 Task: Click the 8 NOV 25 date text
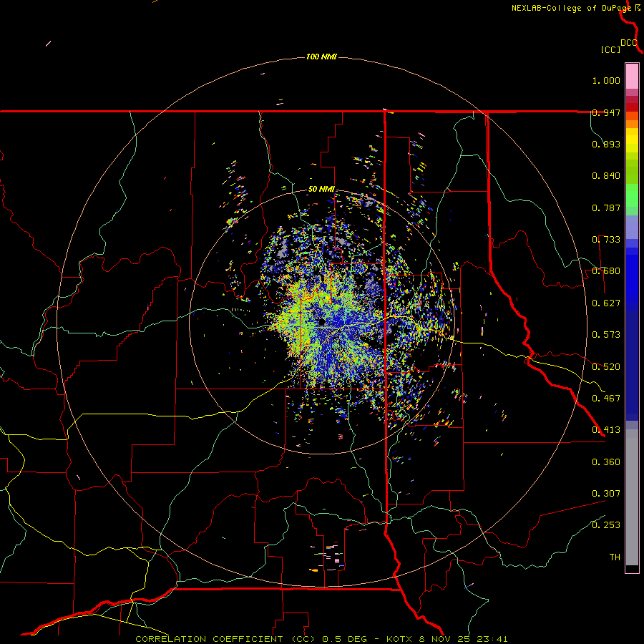point(444,639)
